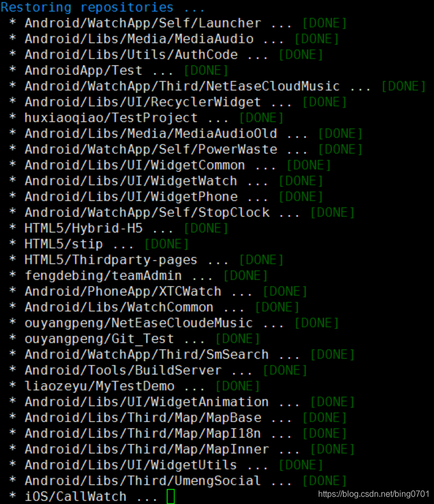The height and width of the screenshot is (504, 434).
Task: Click the DONE status beside HTML5/stip
Action: click(167, 244)
